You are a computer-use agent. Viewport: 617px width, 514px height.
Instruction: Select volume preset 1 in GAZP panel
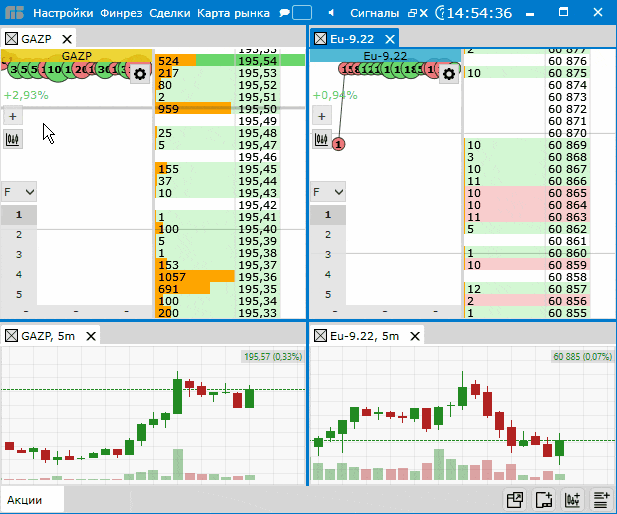19,214
